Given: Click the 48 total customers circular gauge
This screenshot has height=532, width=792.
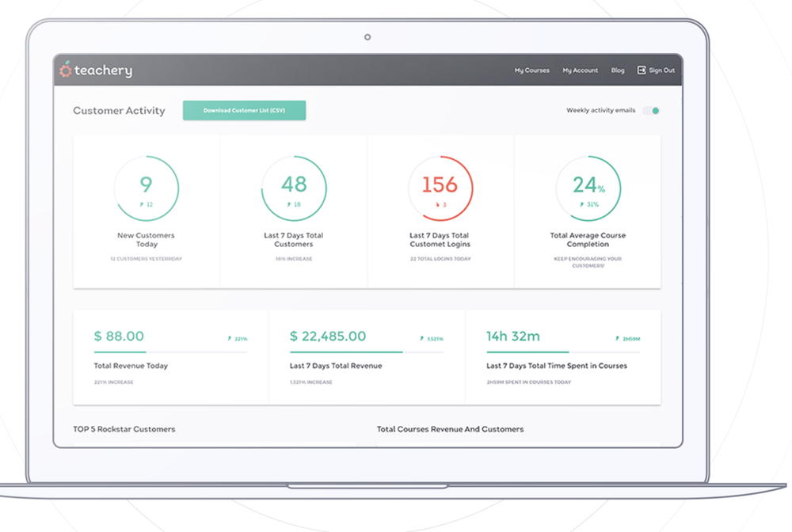Looking at the screenshot, I should coord(294,188).
